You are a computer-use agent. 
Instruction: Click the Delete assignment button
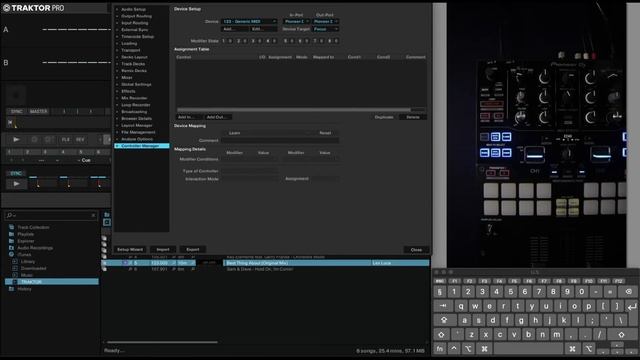(413, 117)
